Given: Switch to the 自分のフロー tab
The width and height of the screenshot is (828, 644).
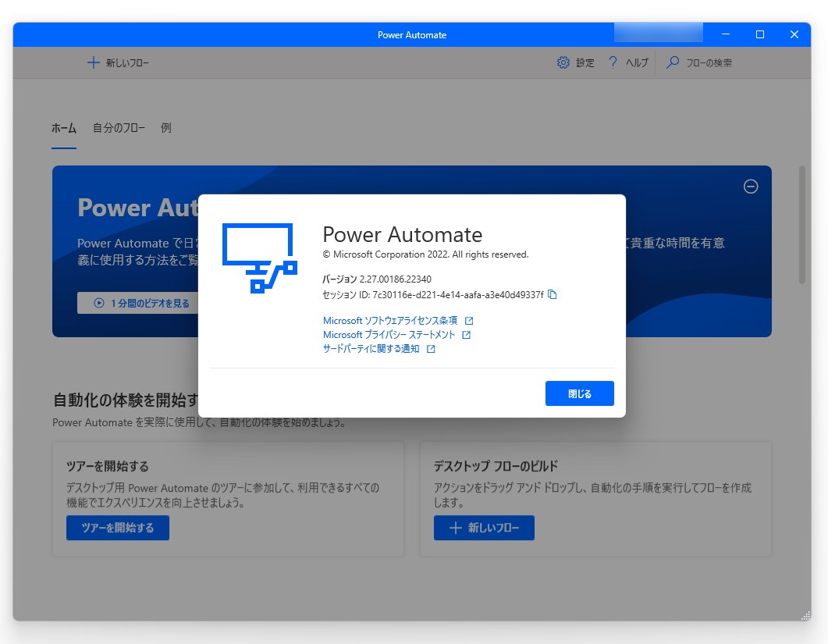Looking at the screenshot, I should pyautogui.click(x=118, y=127).
